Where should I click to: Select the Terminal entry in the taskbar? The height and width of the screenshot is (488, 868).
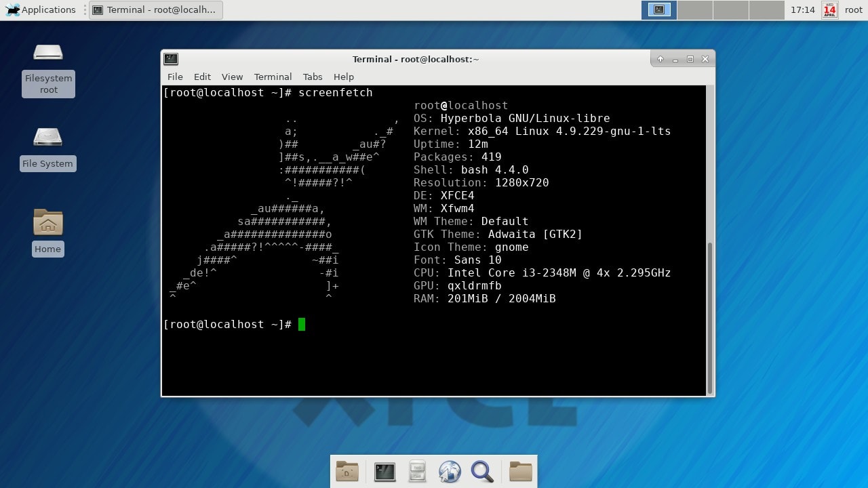155,9
